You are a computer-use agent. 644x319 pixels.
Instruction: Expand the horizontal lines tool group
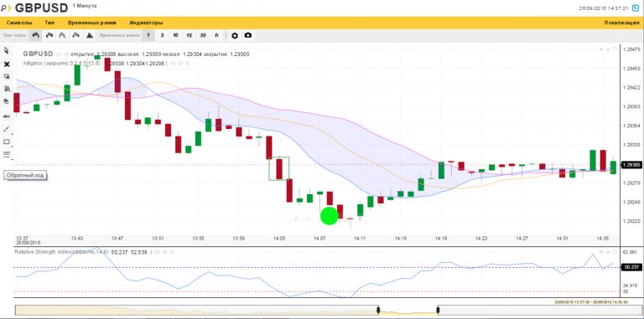(7, 155)
